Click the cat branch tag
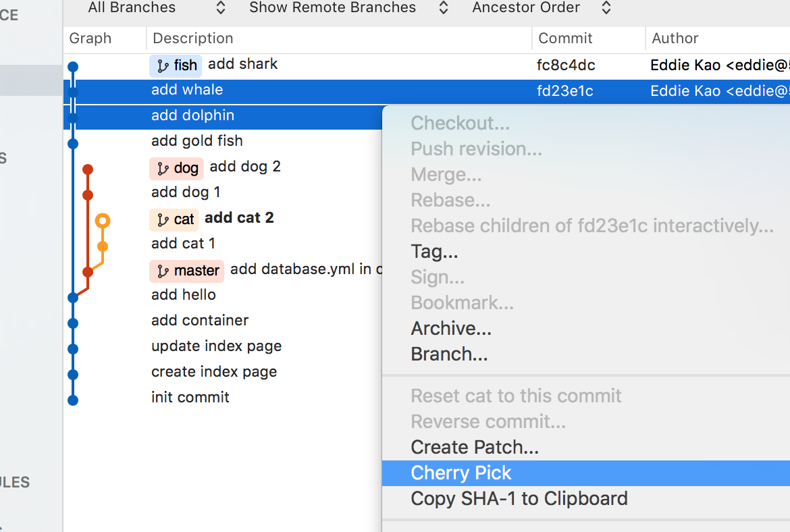 click(174, 219)
